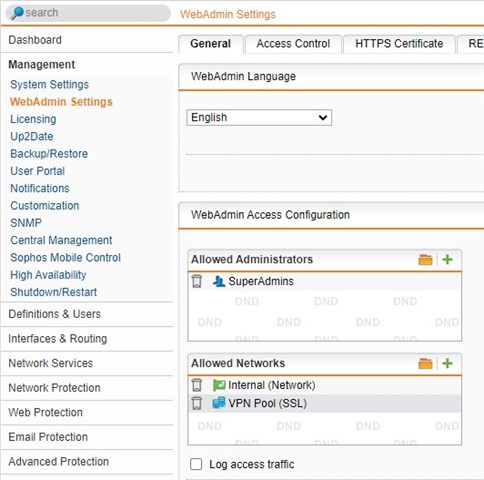Click the search magnifier icon

pyautogui.click(x=17, y=13)
